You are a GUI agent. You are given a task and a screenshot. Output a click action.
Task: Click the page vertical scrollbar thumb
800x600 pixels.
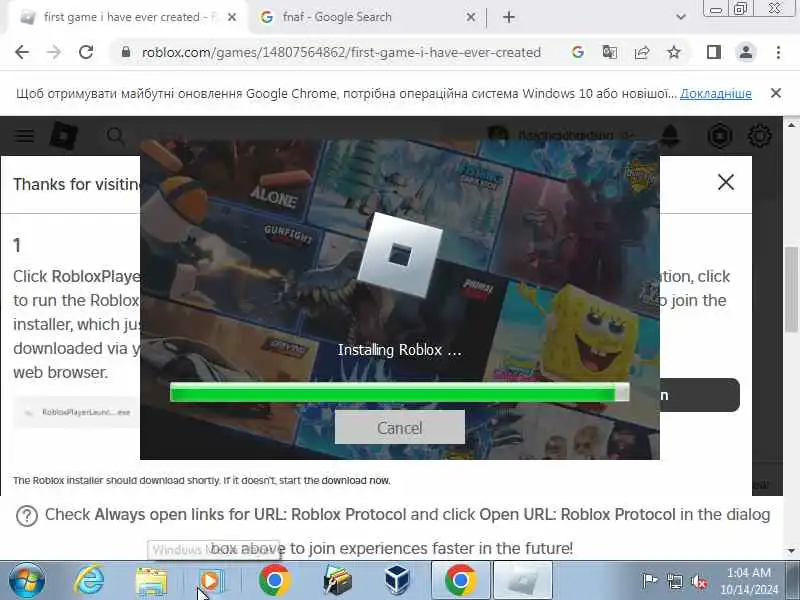(791, 288)
